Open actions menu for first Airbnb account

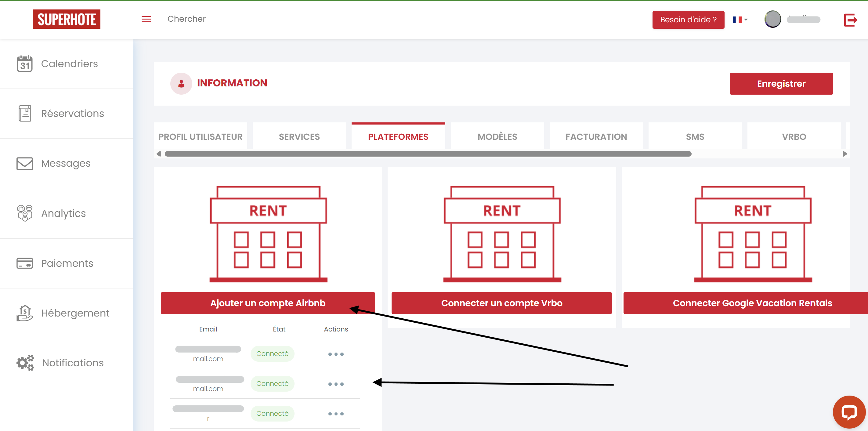point(336,354)
